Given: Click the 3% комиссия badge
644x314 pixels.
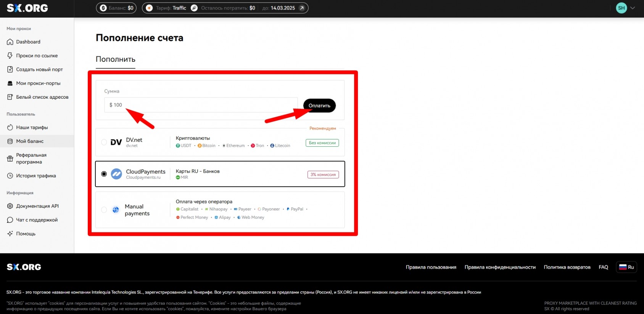Looking at the screenshot, I should pos(323,175).
